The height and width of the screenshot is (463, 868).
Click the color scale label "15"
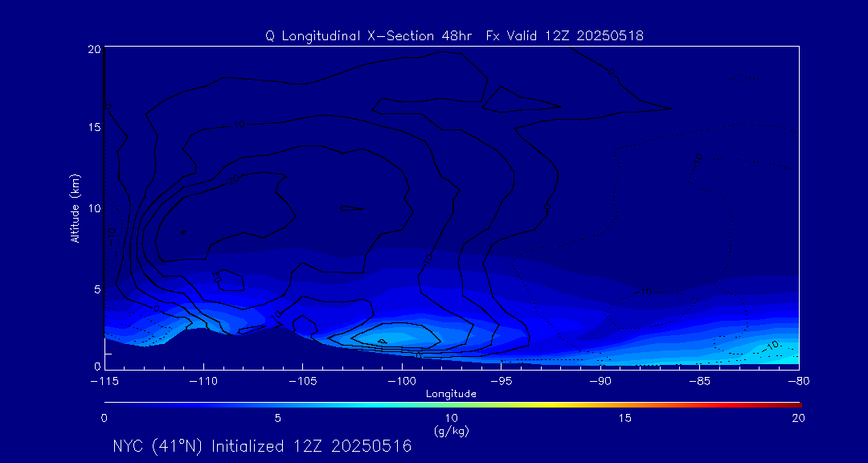625,418
